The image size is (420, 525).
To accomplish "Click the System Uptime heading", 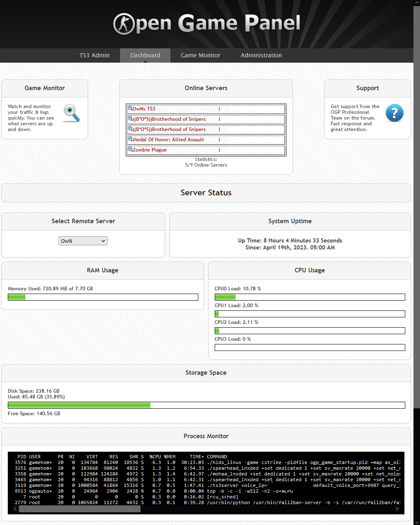I will 290,221.
